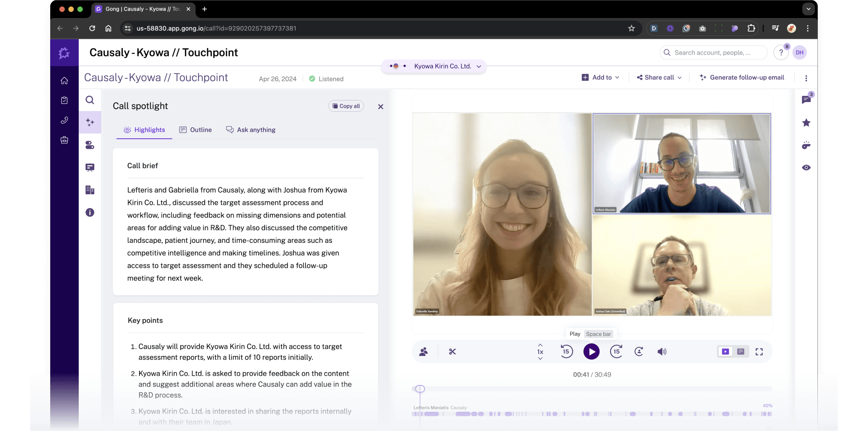Click the star icon in the right sidebar
The height and width of the screenshot is (431, 868).
(x=806, y=122)
